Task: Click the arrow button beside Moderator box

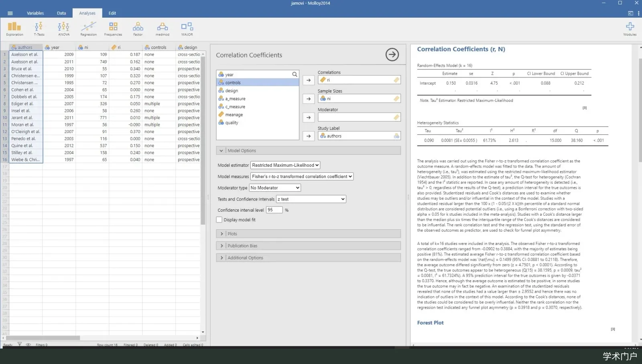Action: point(308,117)
